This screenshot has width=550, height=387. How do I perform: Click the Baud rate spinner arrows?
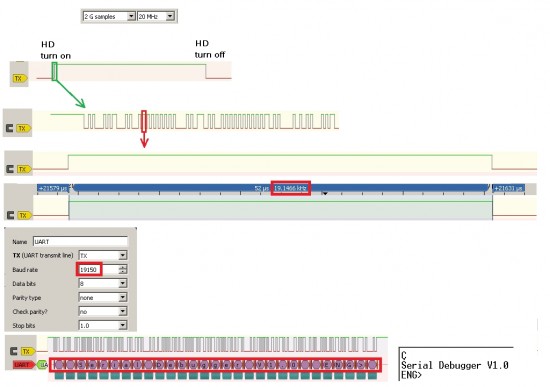[123, 269]
